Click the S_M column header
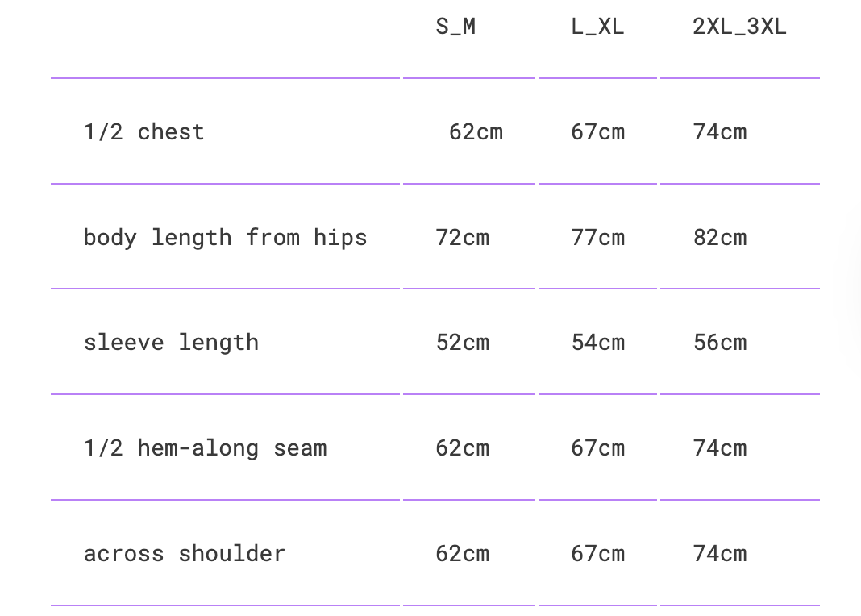861x616 pixels. point(455,27)
